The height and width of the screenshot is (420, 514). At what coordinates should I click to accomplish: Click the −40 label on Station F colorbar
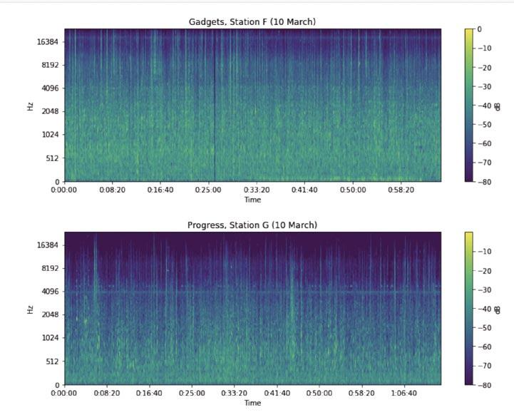[x=484, y=106]
